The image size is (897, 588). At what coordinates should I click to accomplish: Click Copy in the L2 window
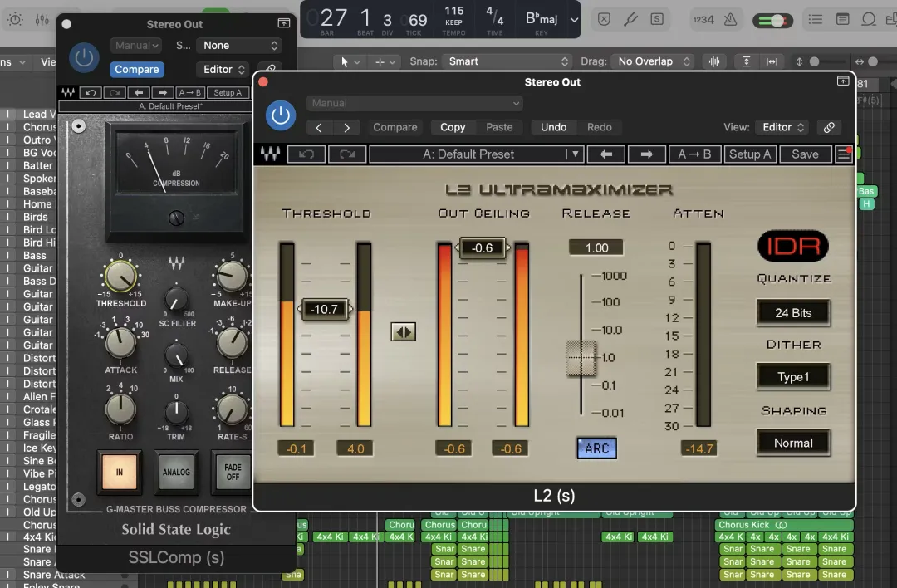tap(453, 128)
